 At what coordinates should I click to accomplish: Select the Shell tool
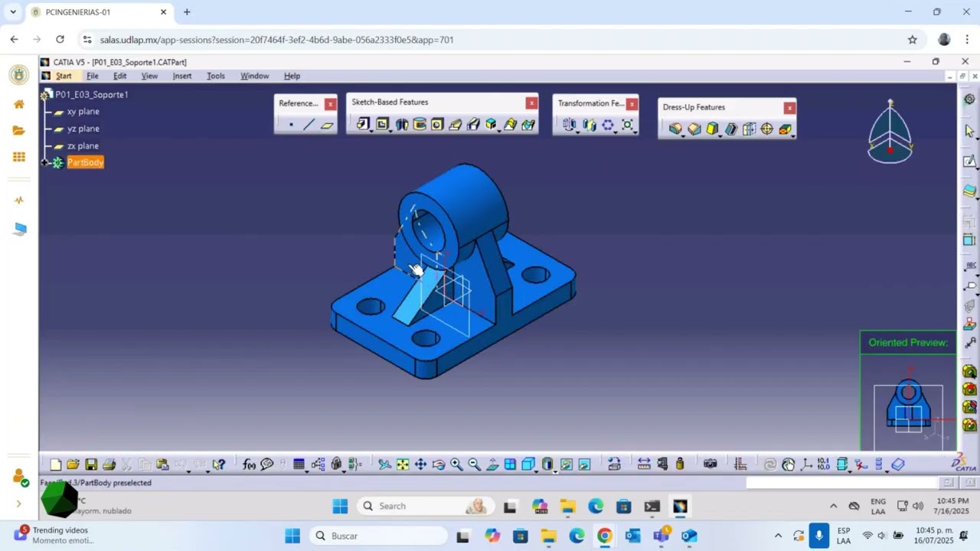click(731, 129)
